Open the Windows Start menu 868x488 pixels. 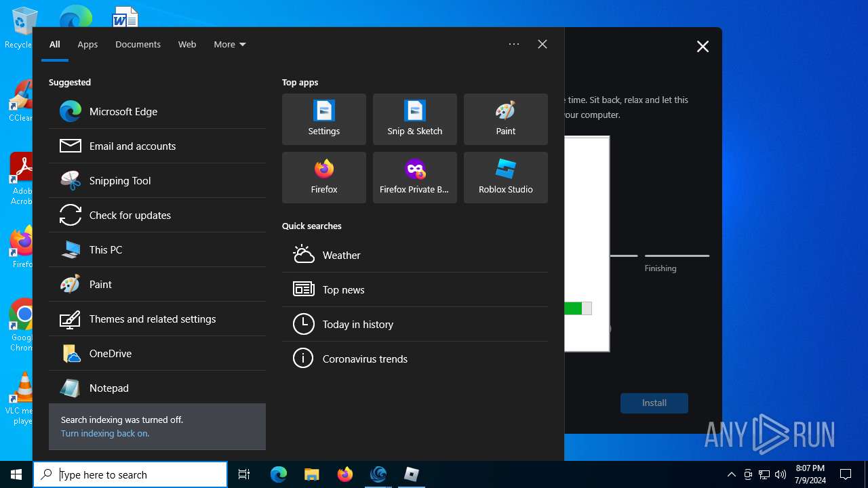click(16, 474)
